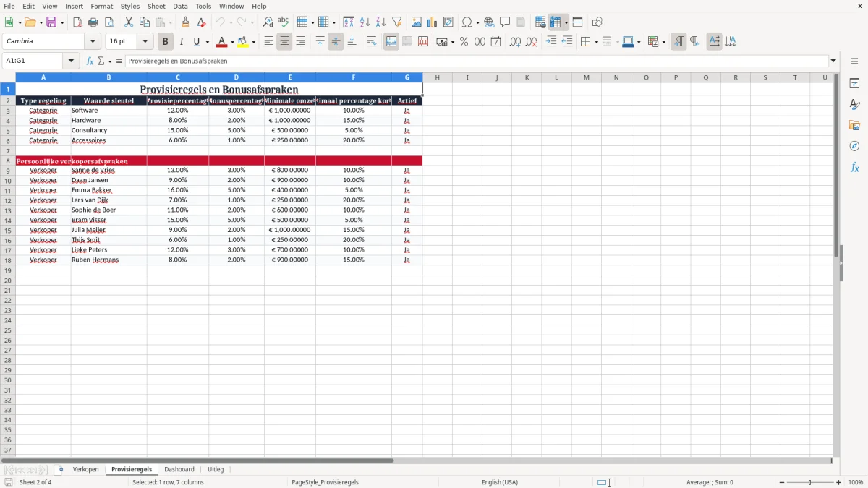This screenshot has height=488, width=868.
Task: Copy selection with the Copy icon
Action: coord(145,22)
